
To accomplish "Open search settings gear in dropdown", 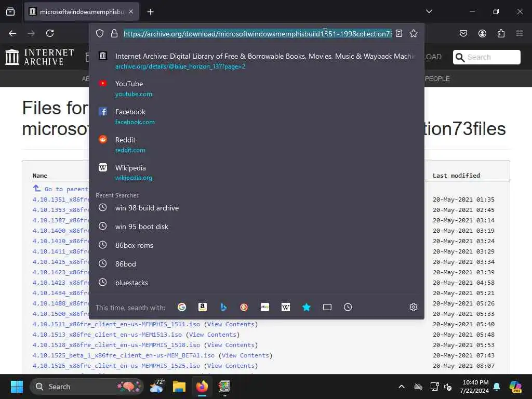I will [x=413, y=307].
